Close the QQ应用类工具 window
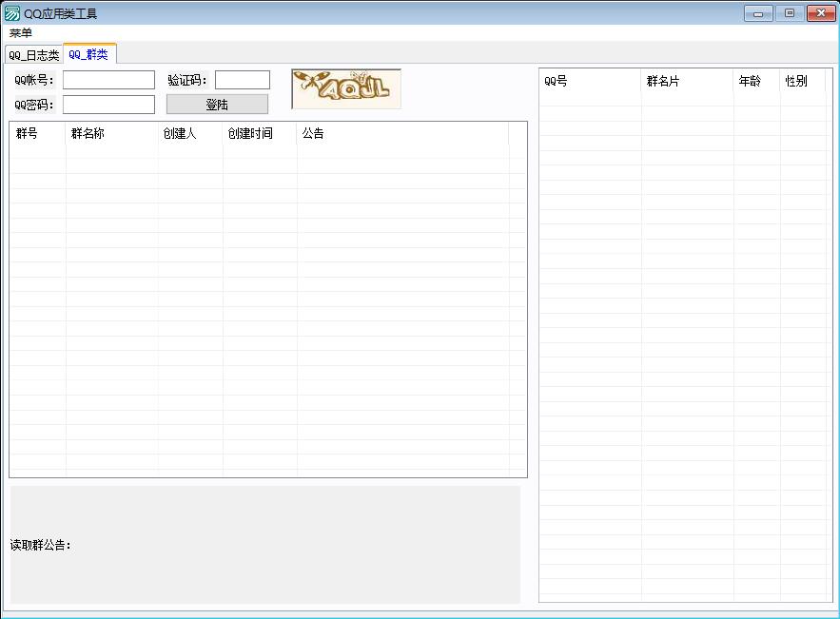The width and height of the screenshot is (840, 619). (821, 13)
